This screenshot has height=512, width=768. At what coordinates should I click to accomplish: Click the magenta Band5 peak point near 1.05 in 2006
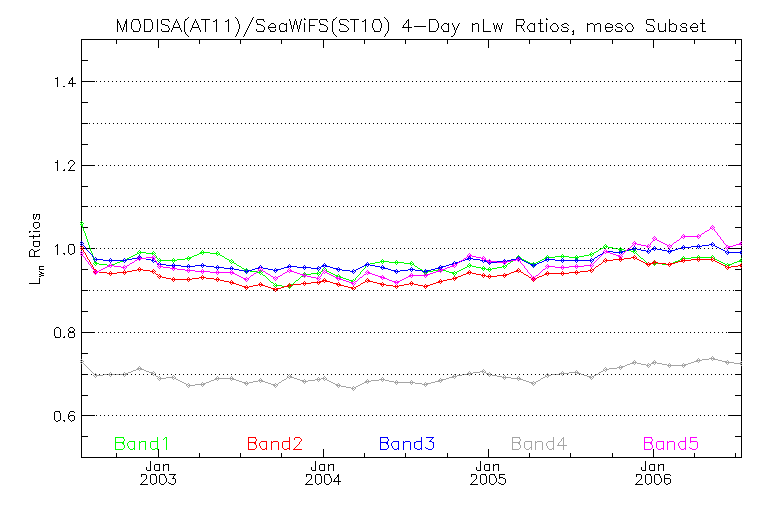coord(712,227)
